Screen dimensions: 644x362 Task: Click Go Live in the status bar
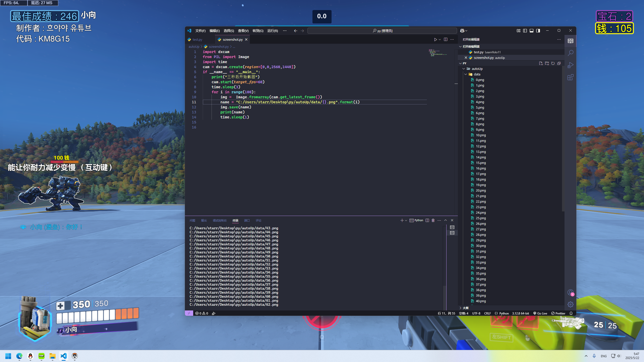[540, 313]
